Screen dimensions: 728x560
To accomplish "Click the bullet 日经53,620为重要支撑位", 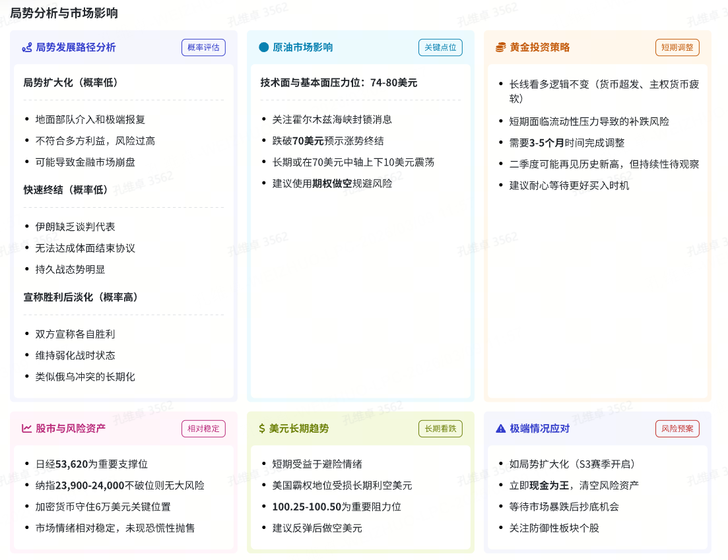I will click(x=92, y=464).
